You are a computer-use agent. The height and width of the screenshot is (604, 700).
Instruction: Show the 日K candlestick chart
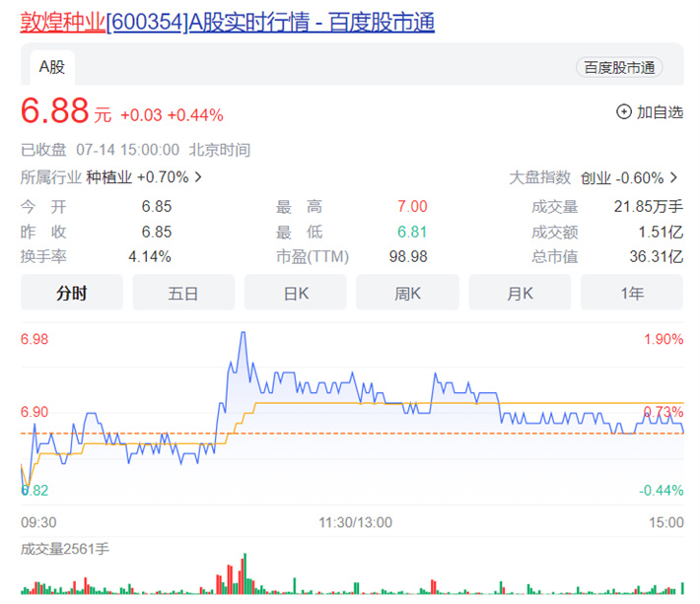pyautogui.click(x=296, y=293)
